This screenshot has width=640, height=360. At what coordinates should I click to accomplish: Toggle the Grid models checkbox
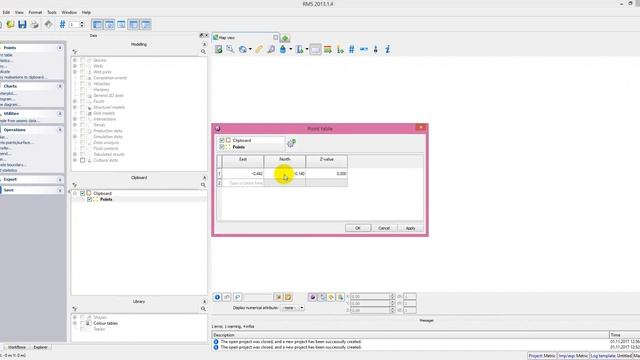(x=82, y=113)
